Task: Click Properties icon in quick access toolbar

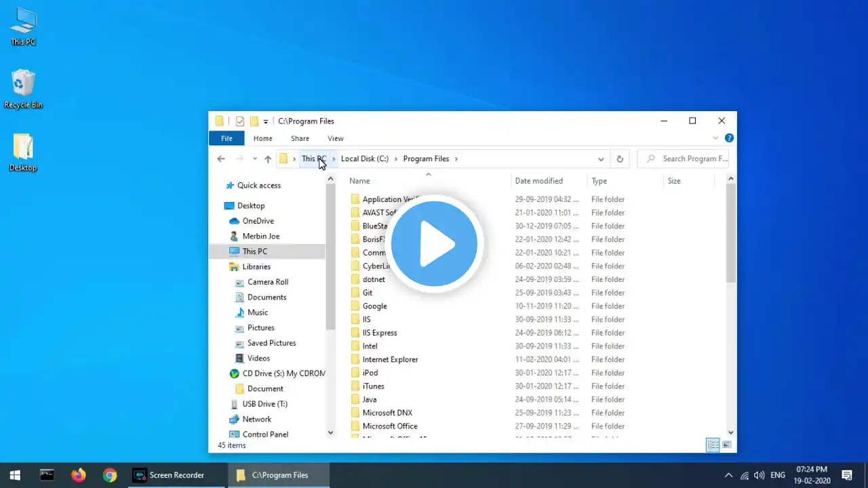Action: (240, 121)
